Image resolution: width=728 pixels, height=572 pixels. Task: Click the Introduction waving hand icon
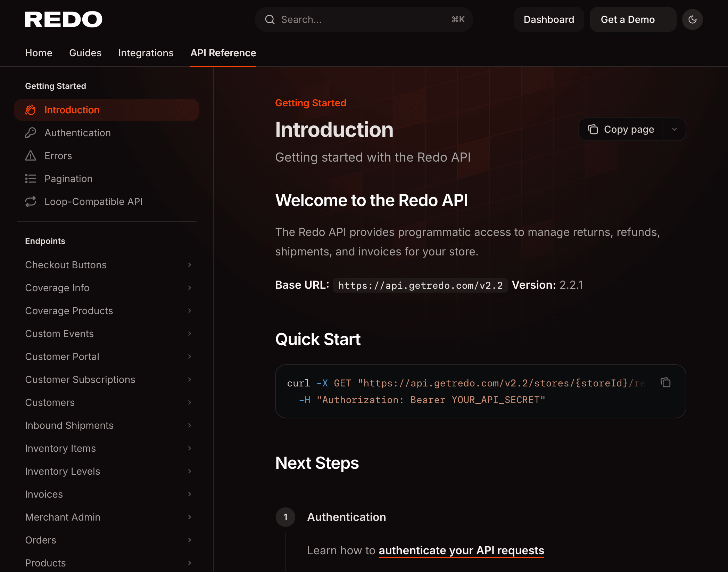click(31, 110)
